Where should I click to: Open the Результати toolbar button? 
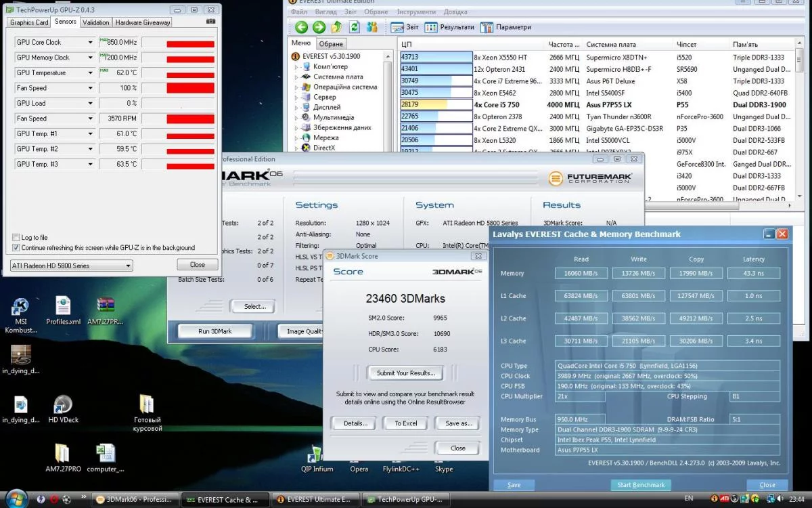coord(450,27)
